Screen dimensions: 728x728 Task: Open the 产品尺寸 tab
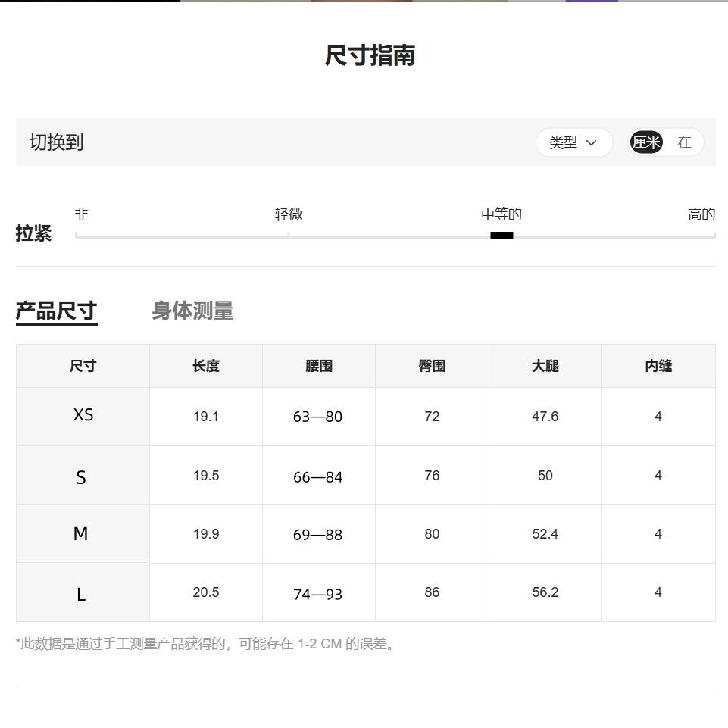(x=57, y=311)
